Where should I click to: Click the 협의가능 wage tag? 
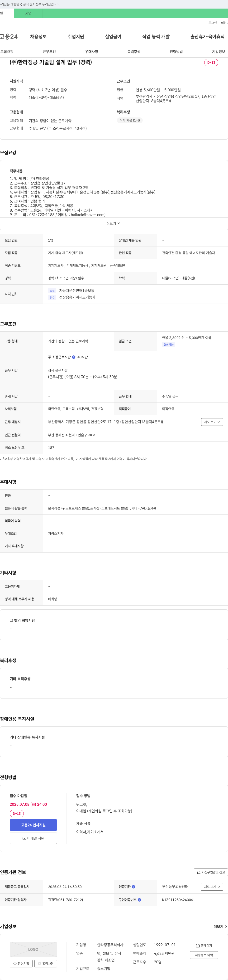pyautogui.click(x=168, y=345)
